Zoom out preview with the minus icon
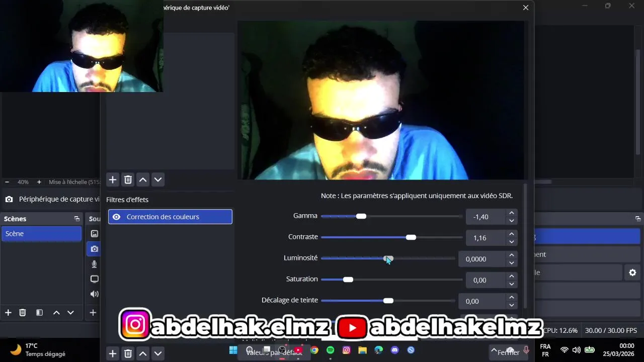 tap(7, 182)
